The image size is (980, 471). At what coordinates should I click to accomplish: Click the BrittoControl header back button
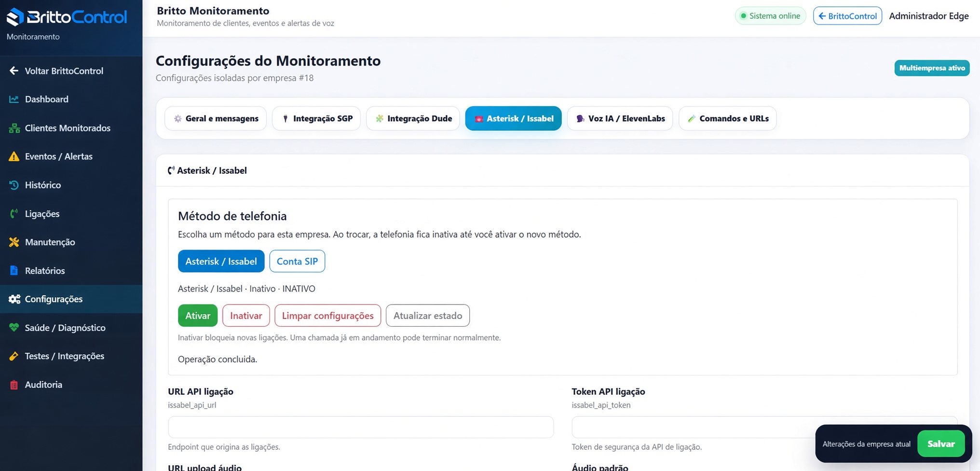tap(847, 16)
